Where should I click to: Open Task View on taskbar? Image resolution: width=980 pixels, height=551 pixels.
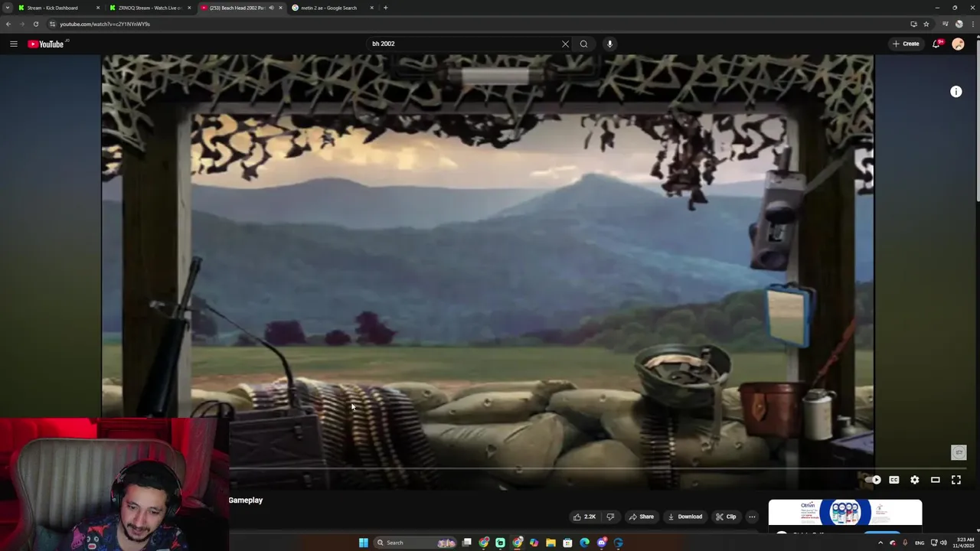(x=467, y=543)
